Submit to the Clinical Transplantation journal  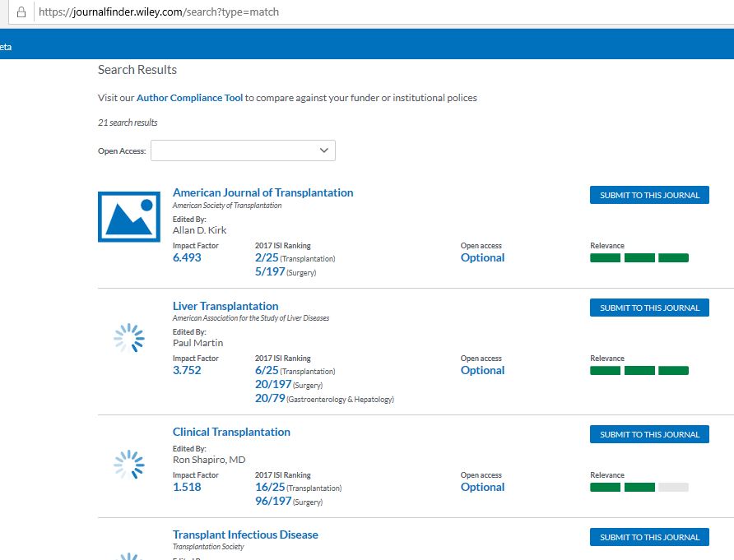click(649, 434)
